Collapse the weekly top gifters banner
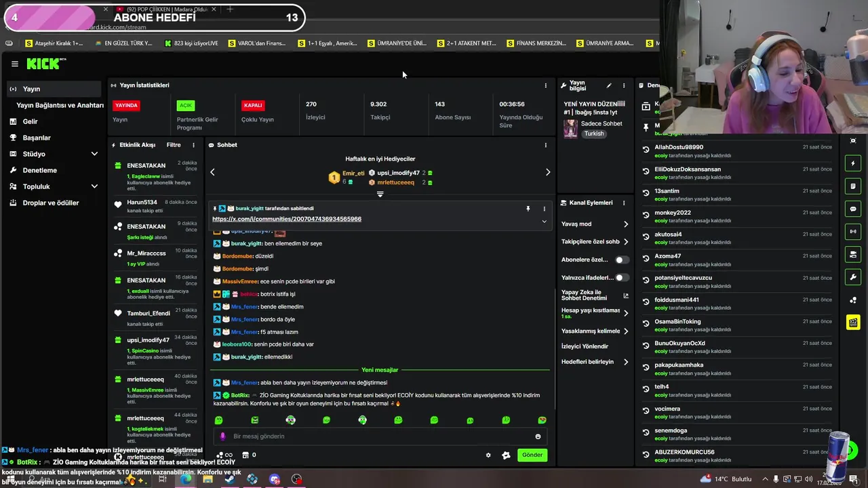868x488 pixels. [x=380, y=195]
